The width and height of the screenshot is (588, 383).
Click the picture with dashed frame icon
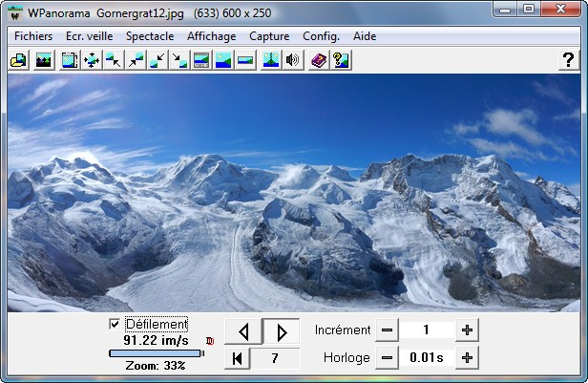tap(70, 60)
